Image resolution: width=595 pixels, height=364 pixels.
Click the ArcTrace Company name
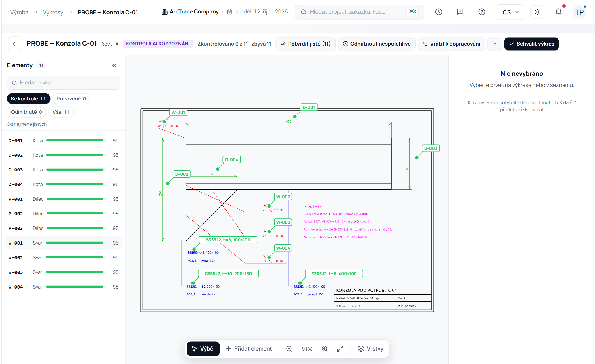[194, 12]
